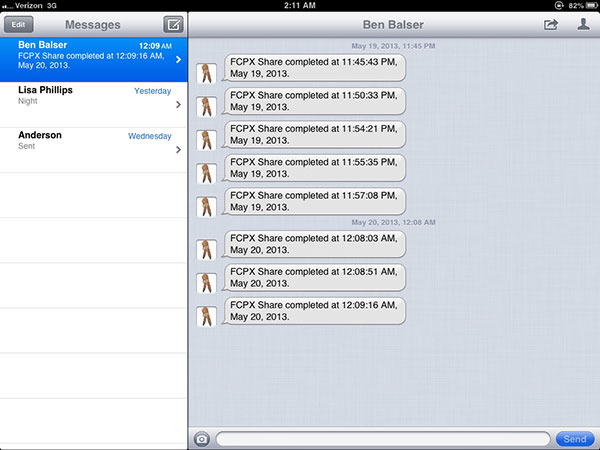Tap the May 19, 2013, 11:45 PM timestamp
The height and width of the screenshot is (450, 600).
pyautogui.click(x=393, y=46)
